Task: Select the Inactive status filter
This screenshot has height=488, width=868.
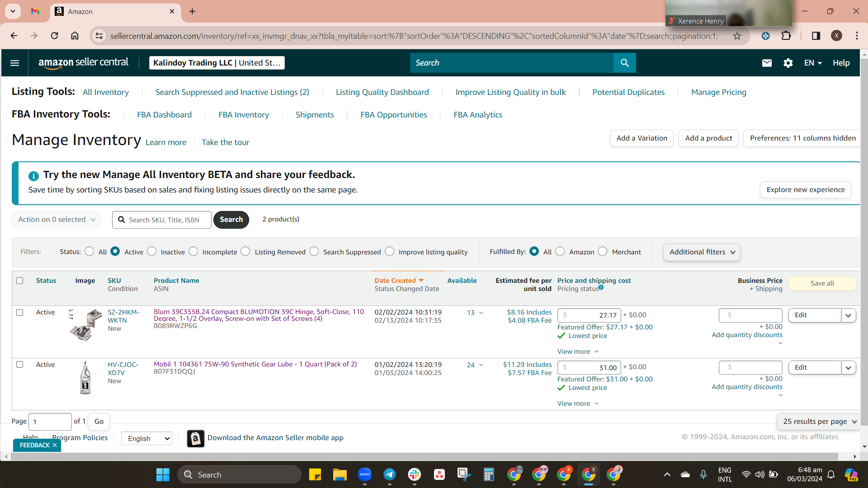Action: point(152,251)
